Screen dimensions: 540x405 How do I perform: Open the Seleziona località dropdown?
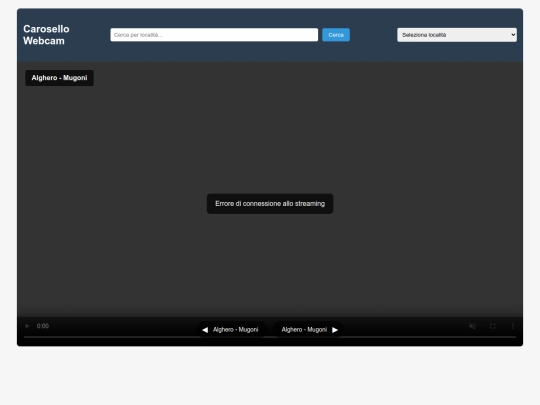click(457, 35)
